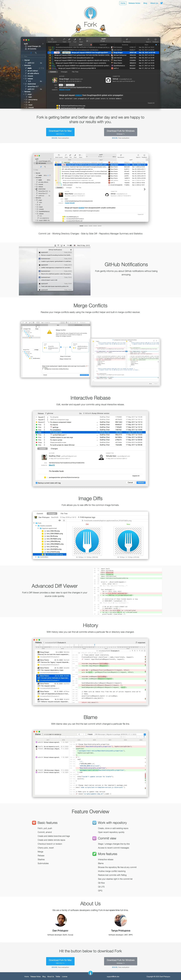Click 'Rebase' button in Interactive Rebase dialog
Image resolution: width=181 pixels, height=980 pixels.
(141, 482)
